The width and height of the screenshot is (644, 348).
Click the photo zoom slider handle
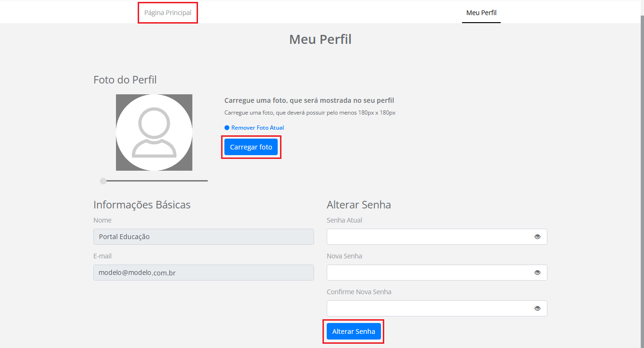pyautogui.click(x=103, y=181)
